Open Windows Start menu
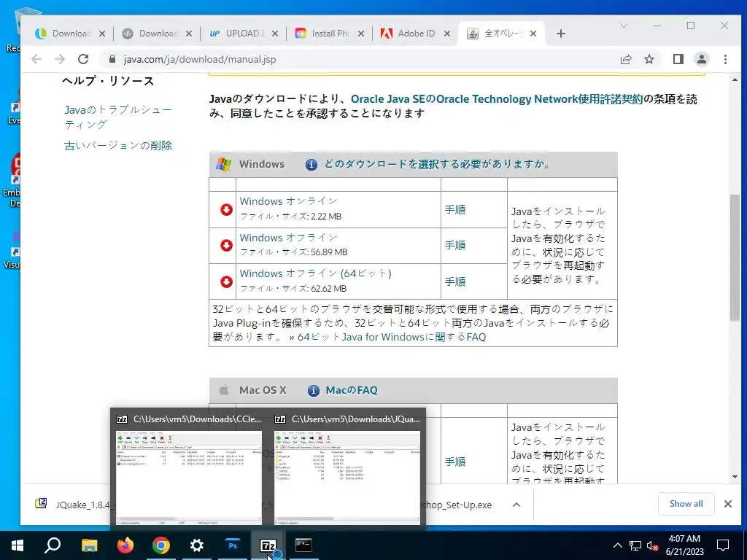This screenshot has height=560, width=747. [x=18, y=545]
